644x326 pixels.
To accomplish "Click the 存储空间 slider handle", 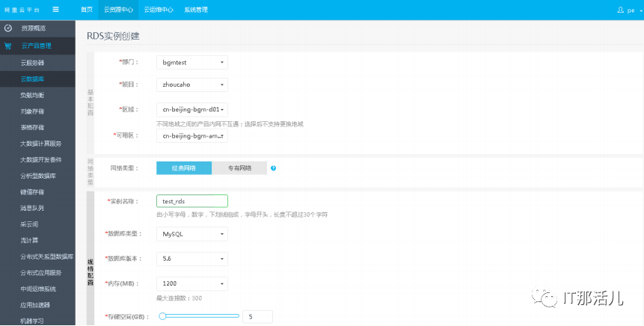I will (162, 316).
